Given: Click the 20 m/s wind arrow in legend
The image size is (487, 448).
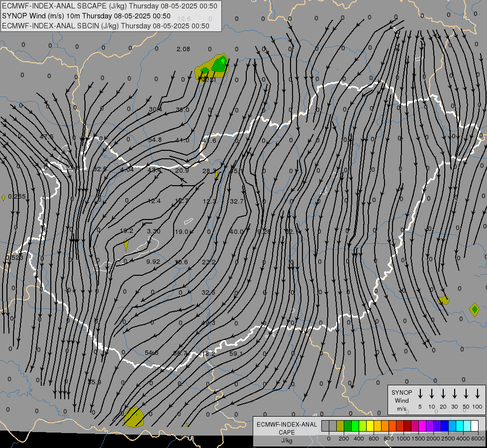Looking at the screenshot, I should pos(443,394).
